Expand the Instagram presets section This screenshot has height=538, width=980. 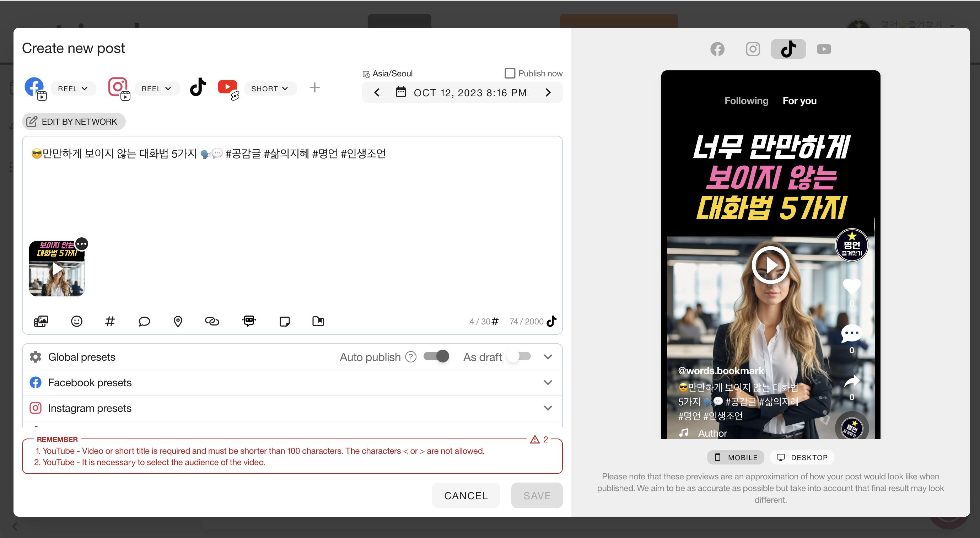click(x=548, y=408)
